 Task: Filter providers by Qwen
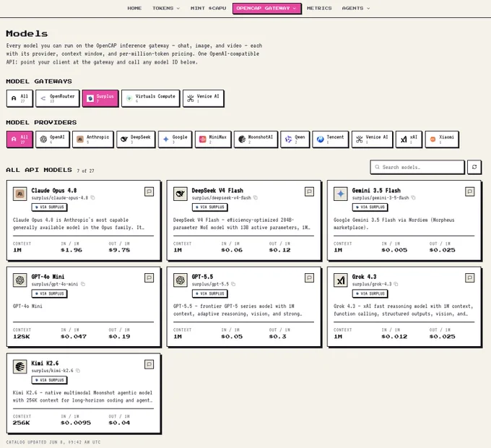coord(295,139)
